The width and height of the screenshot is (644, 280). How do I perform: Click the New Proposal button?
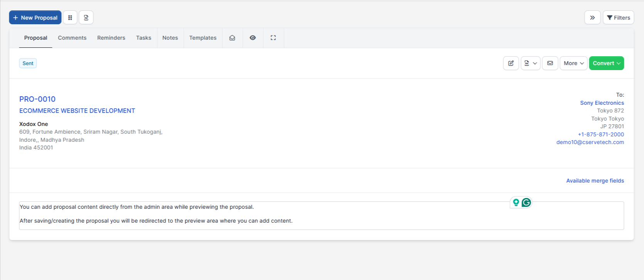pos(35,17)
